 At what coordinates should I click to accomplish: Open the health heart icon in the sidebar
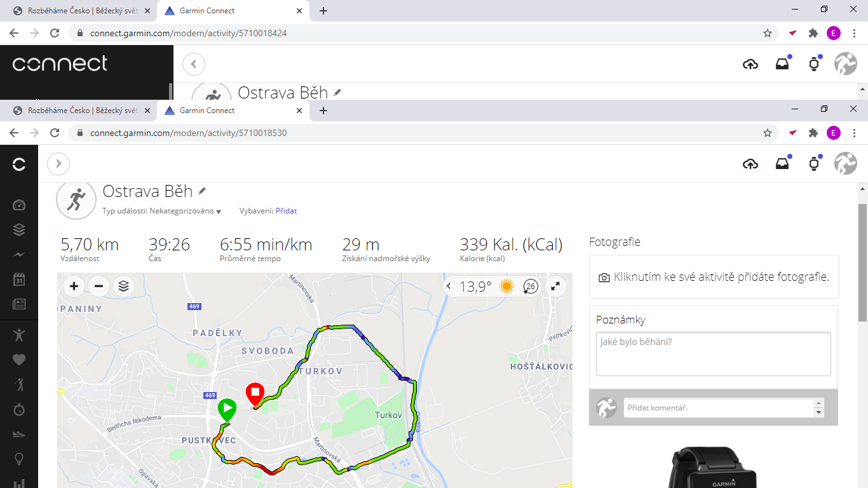pyautogui.click(x=19, y=360)
